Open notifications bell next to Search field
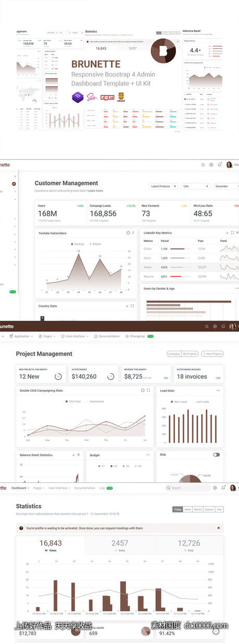This screenshot has width=239, height=644. (223, 488)
